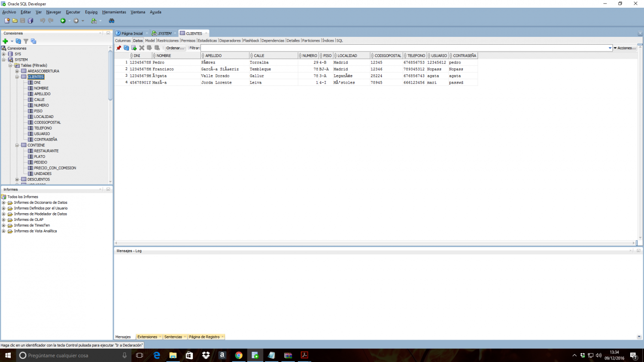Refresh the Conexiones panel
The height and width of the screenshot is (362, 644).
pos(18,41)
